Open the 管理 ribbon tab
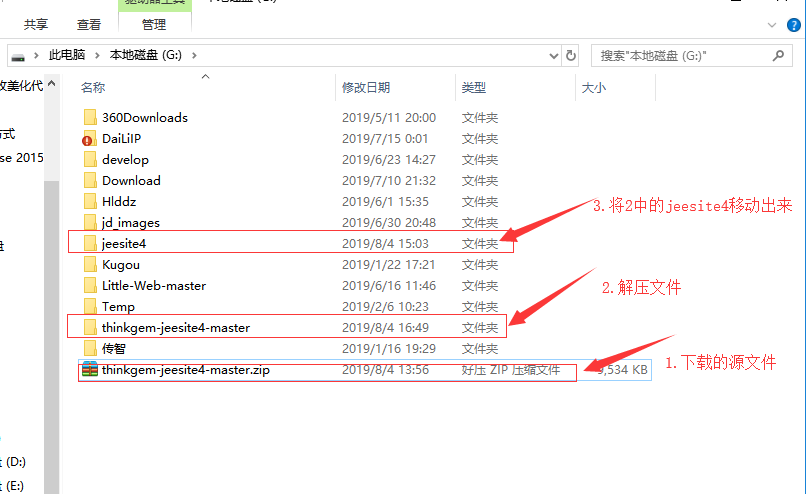 154,24
